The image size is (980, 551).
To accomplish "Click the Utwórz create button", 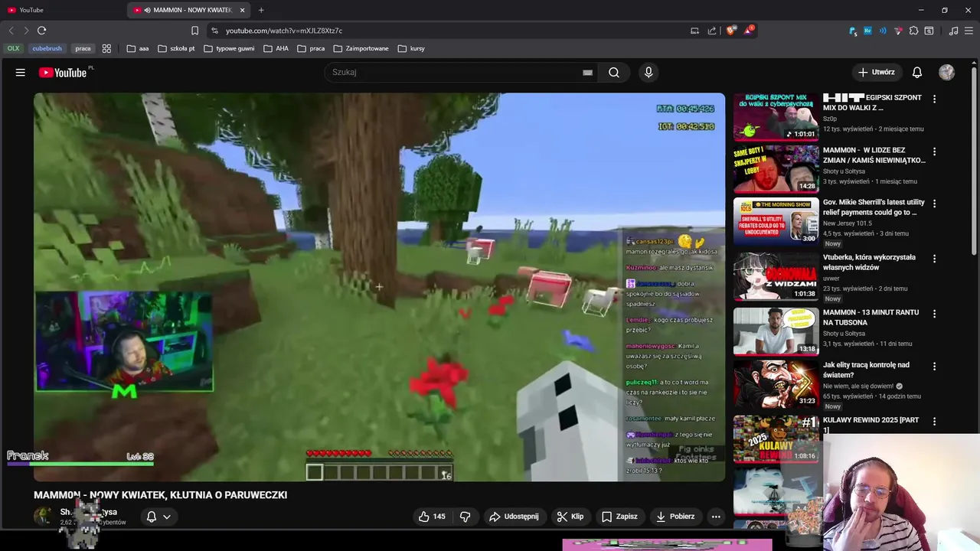I will [876, 72].
